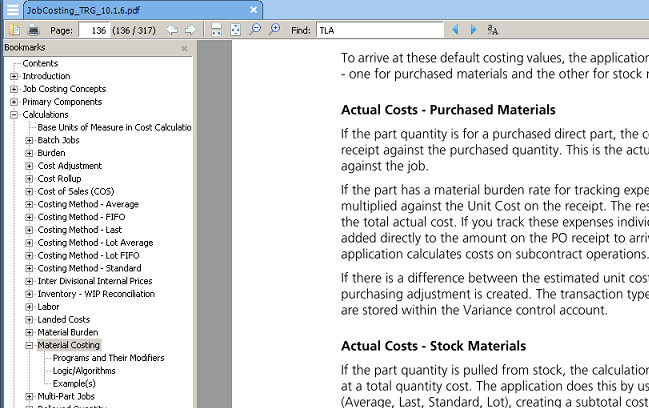Select the Calculations bookmark label

(46, 115)
